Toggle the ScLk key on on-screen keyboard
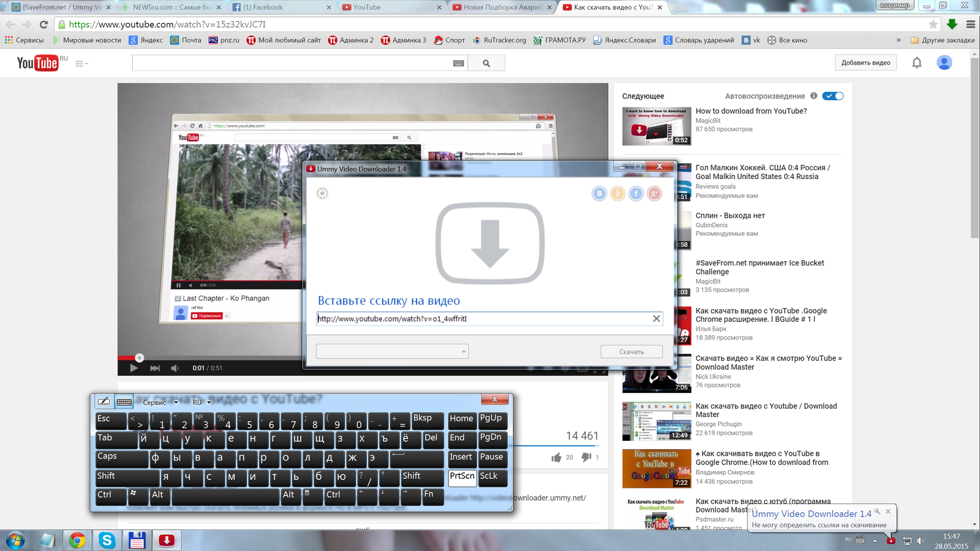The width and height of the screenshot is (980, 551). pos(492,478)
